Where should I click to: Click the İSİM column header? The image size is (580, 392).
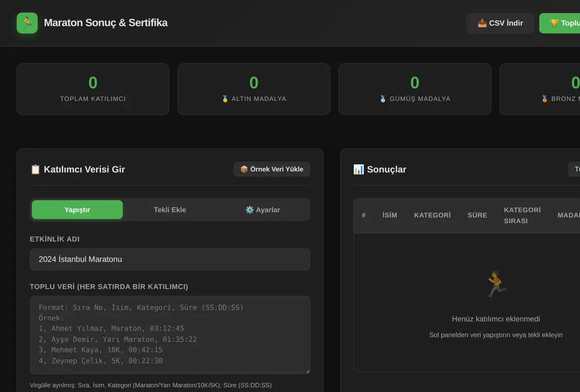pyautogui.click(x=390, y=215)
